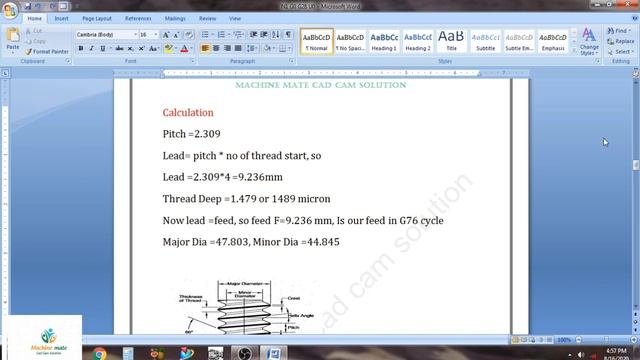640x360 pixels.
Task: Apply the Heading 2 style
Action: coord(418,41)
